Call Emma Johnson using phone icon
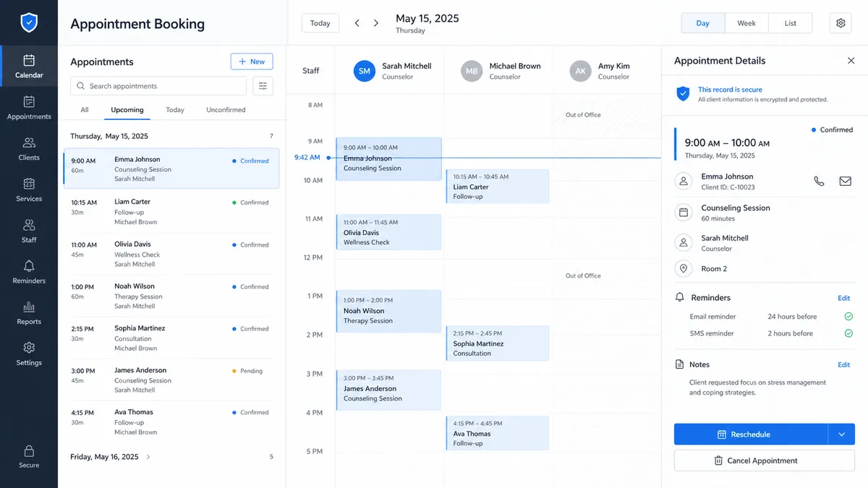Image resolution: width=868 pixels, height=488 pixels. click(x=819, y=181)
